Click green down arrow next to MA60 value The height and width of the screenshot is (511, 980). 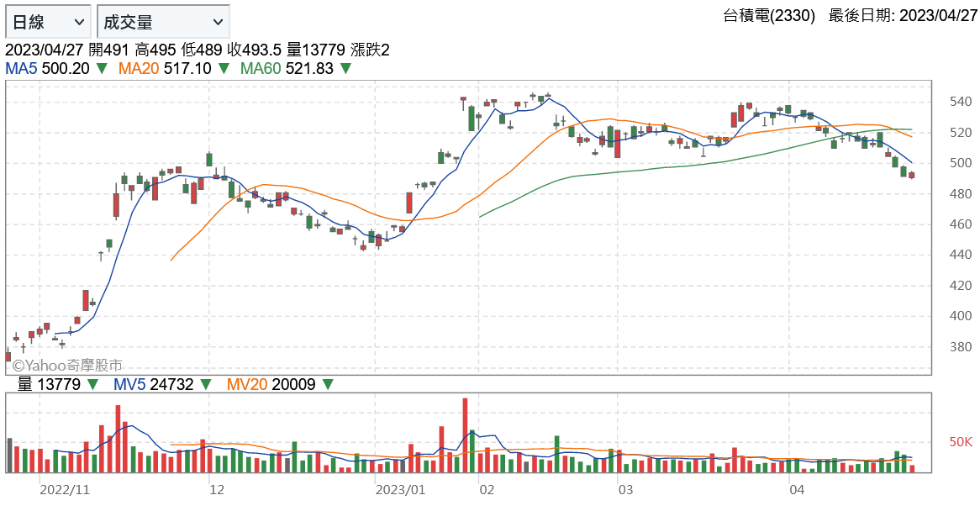pos(345,69)
